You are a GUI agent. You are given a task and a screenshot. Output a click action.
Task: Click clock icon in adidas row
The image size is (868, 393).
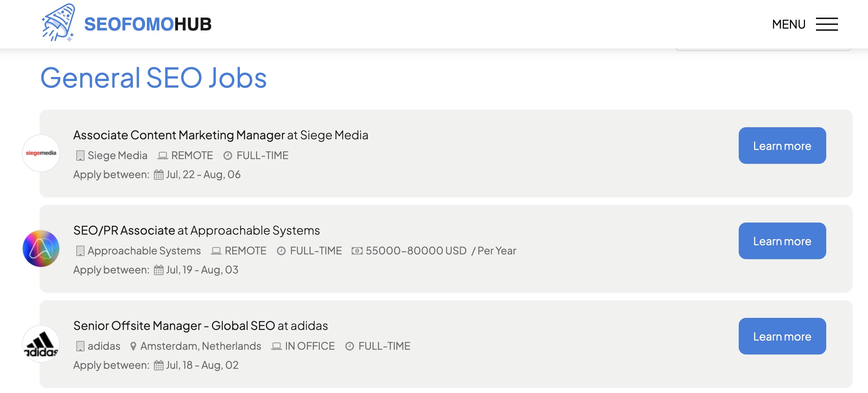click(350, 346)
